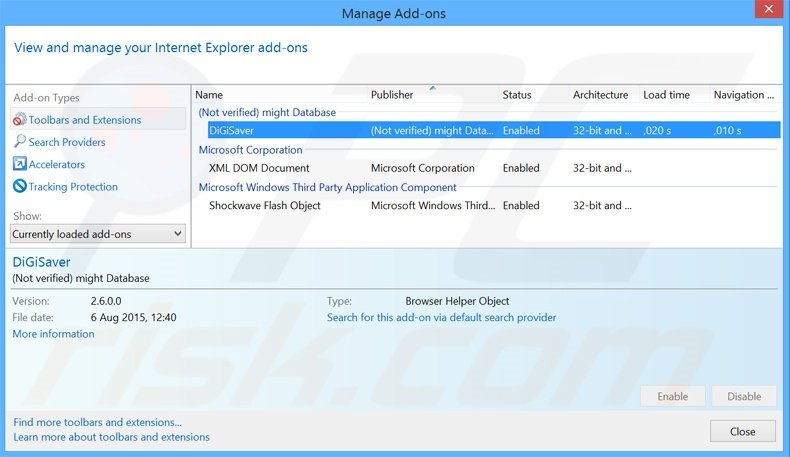Viewport: 790px width, 457px height.
Task: Click the Enable button
Action: point(673,397)
